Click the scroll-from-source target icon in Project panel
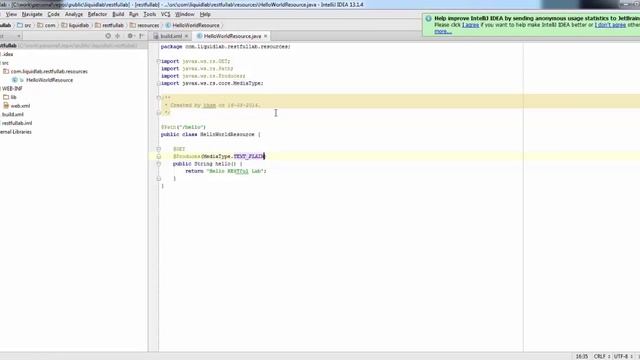The width and height of the screenshot is (640, 360). pyautogui.click(x=108, y=36)
